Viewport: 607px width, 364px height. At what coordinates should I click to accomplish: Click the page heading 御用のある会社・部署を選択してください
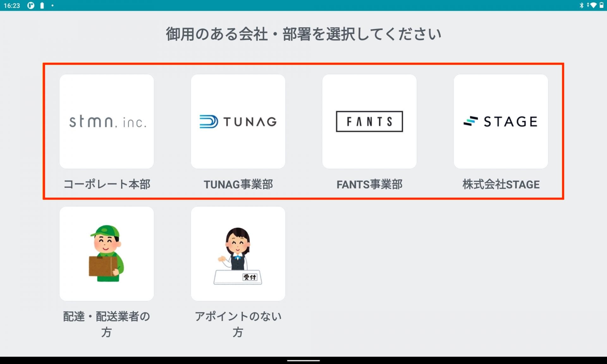point(303,34)
